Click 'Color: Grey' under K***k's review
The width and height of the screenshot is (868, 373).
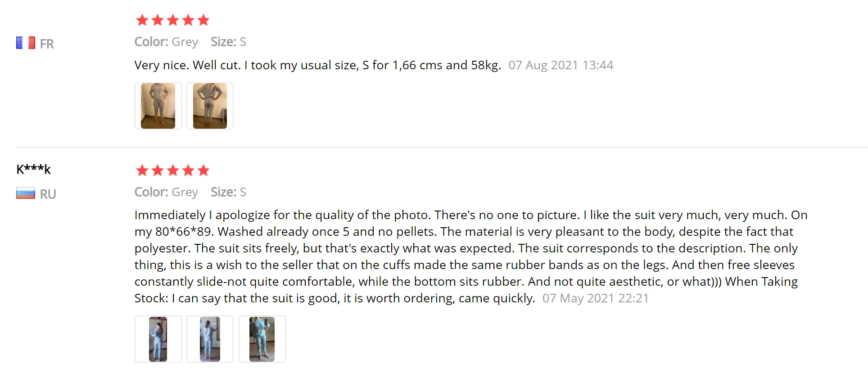pyautogui.click(x=166, y=192)
